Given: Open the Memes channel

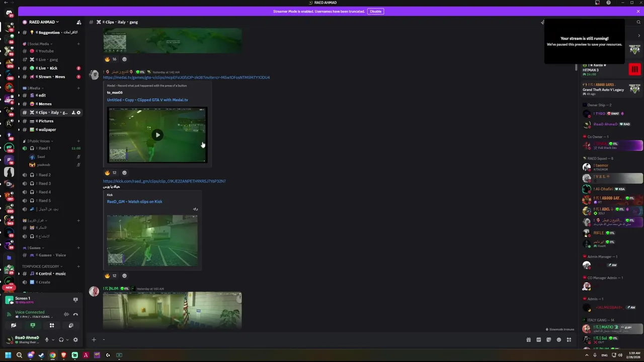Looking at the screenshot, I should [51, 104].
